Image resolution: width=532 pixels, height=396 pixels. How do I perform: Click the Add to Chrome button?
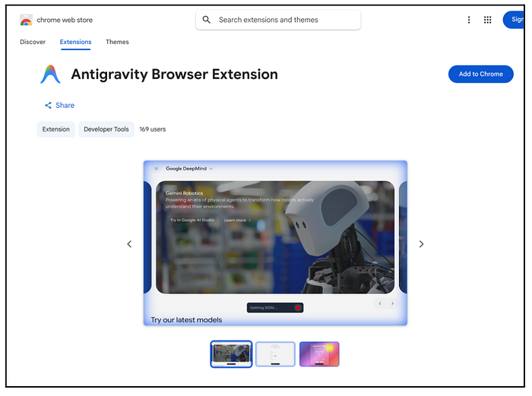[x=480, y=74]
